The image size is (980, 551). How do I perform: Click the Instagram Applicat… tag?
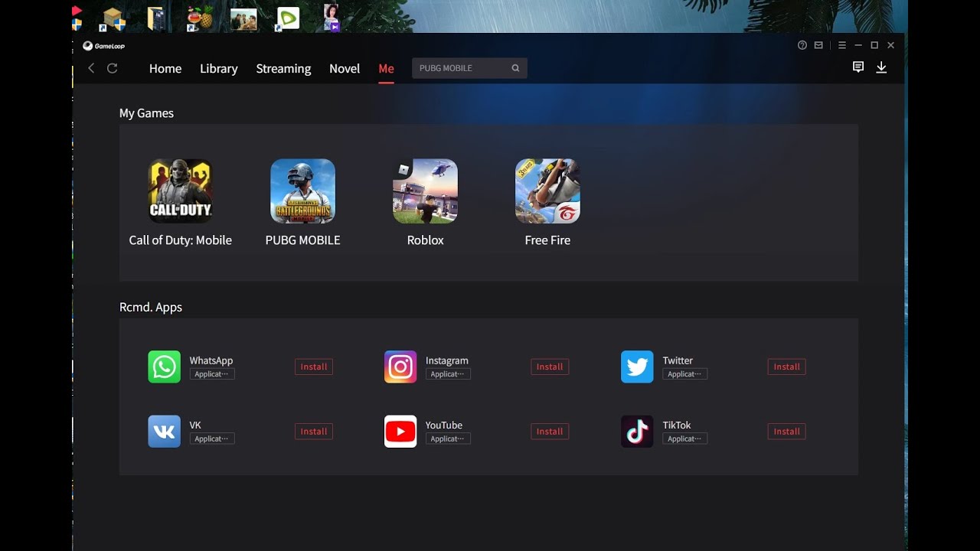pos(448,374)
